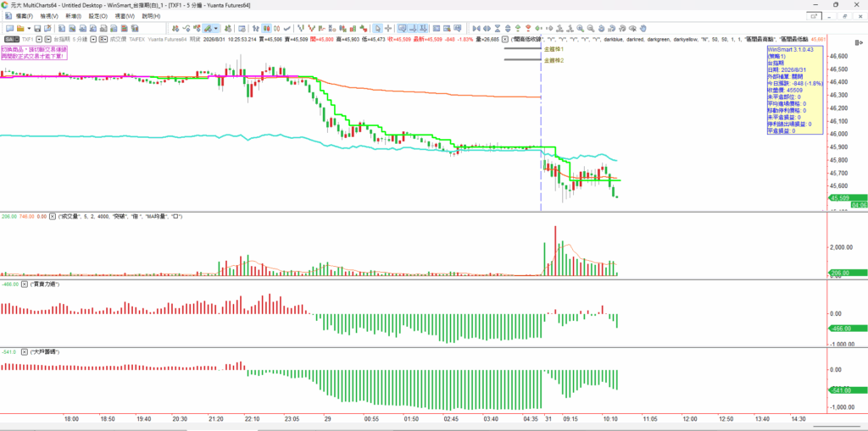The height and width of the screenshot is (431, 868).
Task: Select the candlestick chart style icon
Action: pos(266,28)
